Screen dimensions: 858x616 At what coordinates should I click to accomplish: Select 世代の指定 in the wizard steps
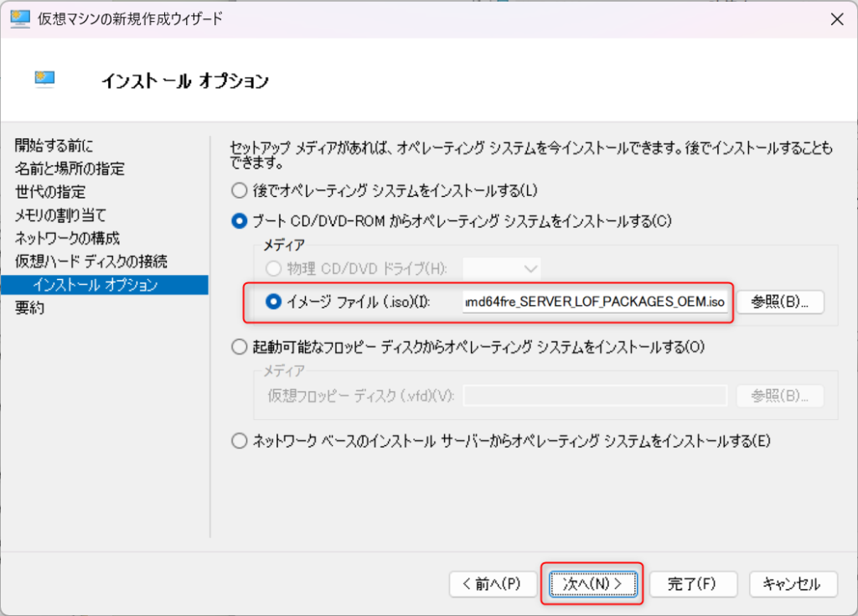tap(49, 193)
